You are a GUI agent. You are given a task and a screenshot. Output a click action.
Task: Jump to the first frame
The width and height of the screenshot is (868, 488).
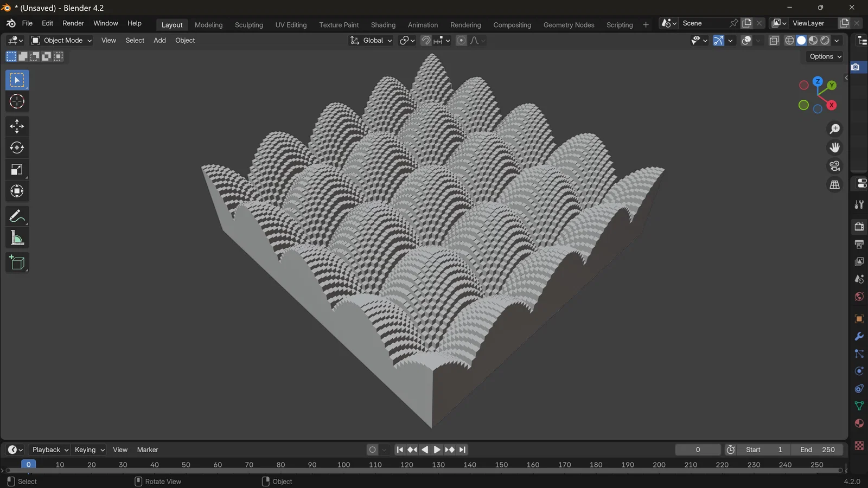(400, 450)
